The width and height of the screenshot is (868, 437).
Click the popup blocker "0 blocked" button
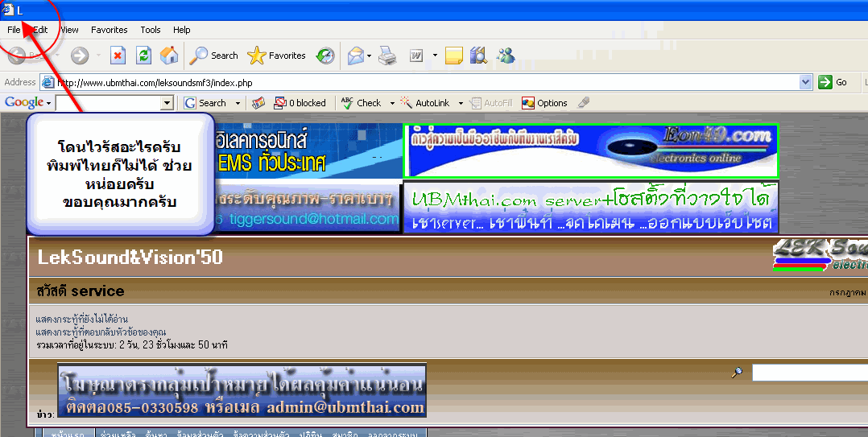tap(300, 103)
